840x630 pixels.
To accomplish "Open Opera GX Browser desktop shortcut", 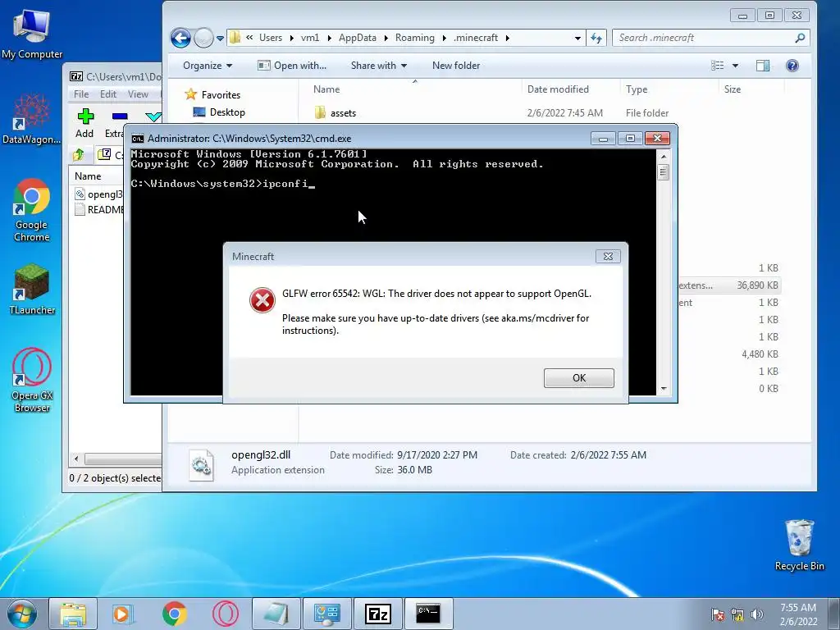I will tap(32, 381).
